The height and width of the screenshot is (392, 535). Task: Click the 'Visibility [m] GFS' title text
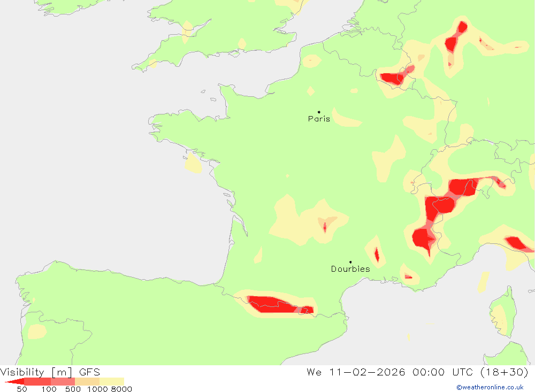[x=50, y=372]
